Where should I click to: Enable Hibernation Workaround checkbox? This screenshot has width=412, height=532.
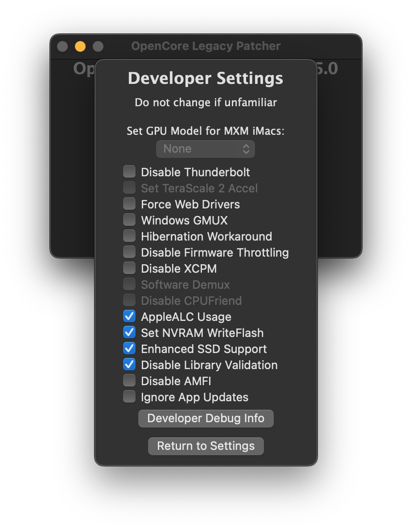tap(129, 236)
